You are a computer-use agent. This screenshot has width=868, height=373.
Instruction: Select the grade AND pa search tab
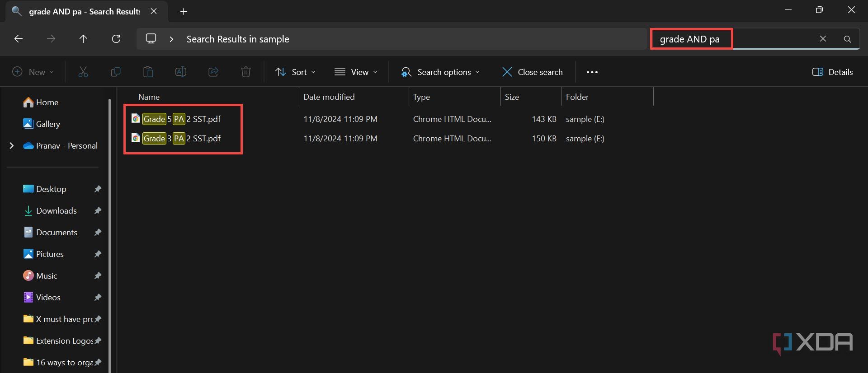coord(85,11)
